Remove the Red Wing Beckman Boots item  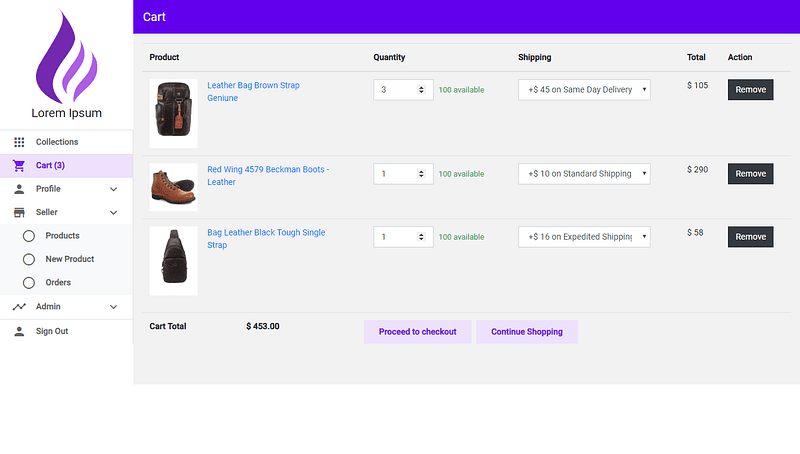click(x=750, y=174)
